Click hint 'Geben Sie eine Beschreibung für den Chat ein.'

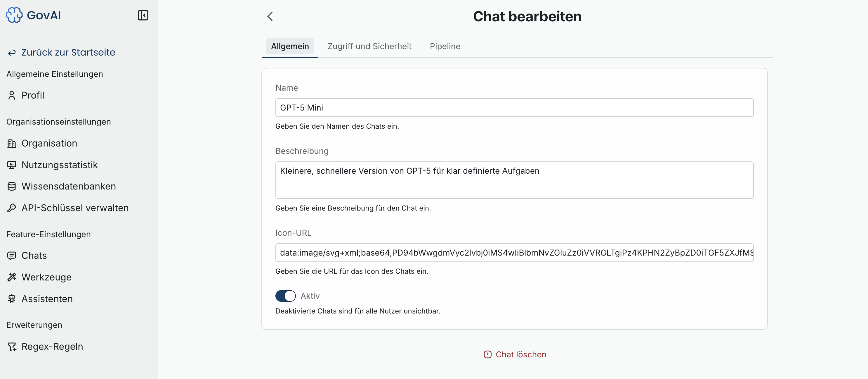[353, 208]
